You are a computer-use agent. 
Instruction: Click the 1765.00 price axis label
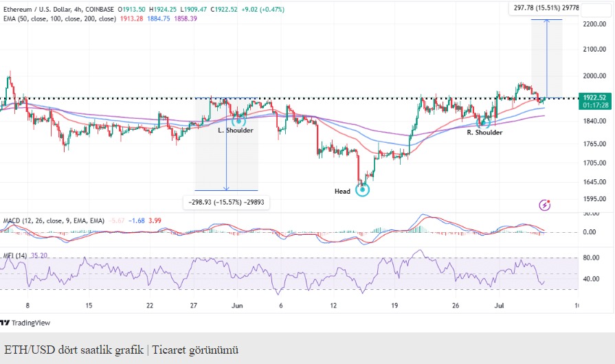tap(594, 144)
